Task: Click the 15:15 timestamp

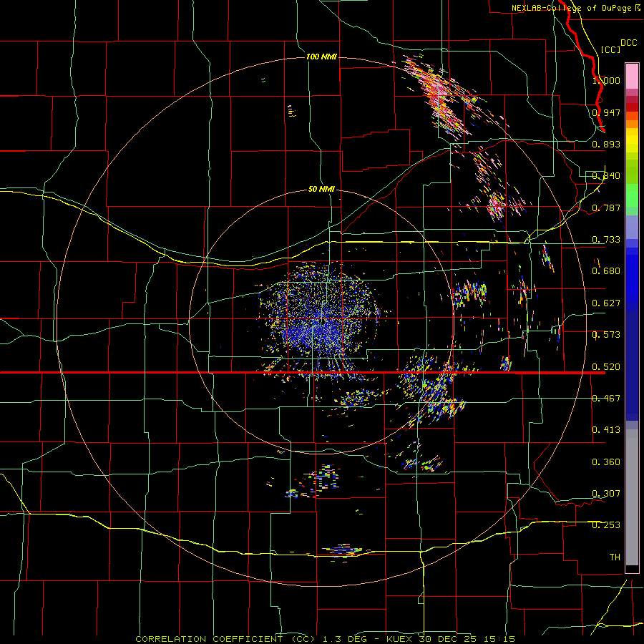Action: tap(499, 639)
